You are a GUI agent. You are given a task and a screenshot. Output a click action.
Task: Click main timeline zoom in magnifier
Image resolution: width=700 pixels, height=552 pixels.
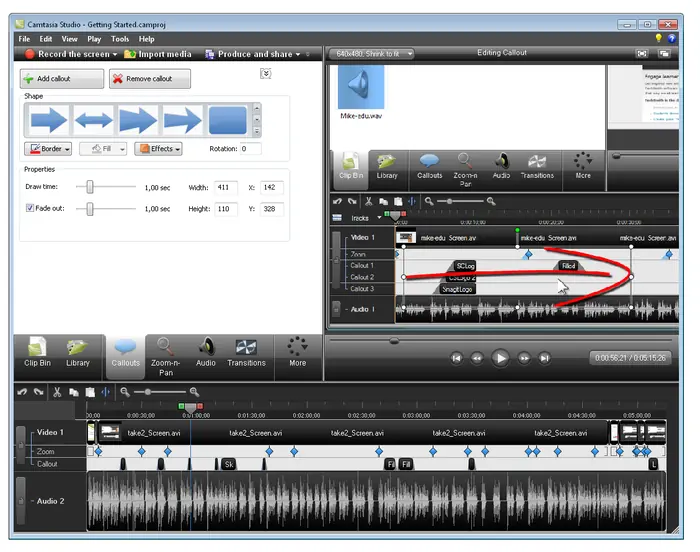coord(194,392)
